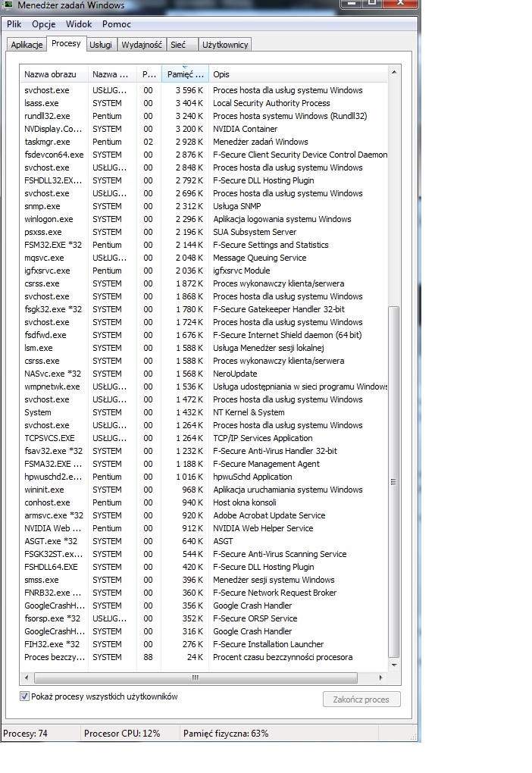This screenshot has width=532, height=773.
Task: Select the hpwuschd2.e... process row
Action: (x=204, y=477)
